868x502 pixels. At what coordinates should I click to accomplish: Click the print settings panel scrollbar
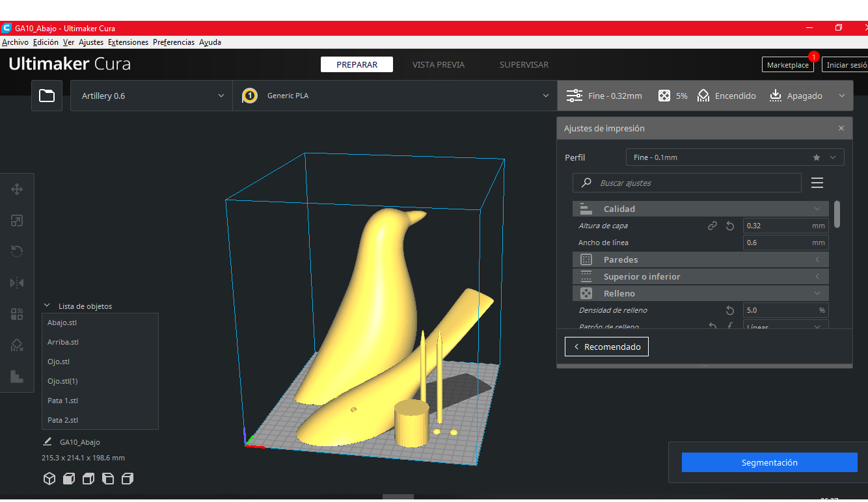[837, 214]
